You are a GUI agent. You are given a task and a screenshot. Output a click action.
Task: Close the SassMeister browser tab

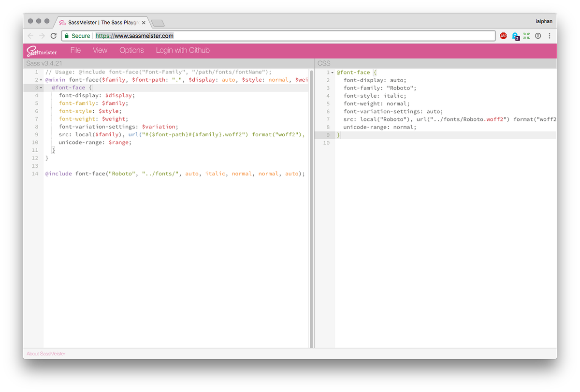[144, 23]
